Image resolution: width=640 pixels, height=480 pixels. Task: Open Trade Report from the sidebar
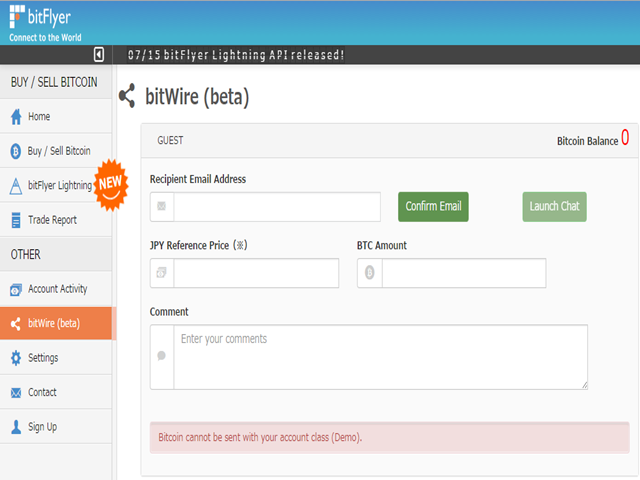52,220
